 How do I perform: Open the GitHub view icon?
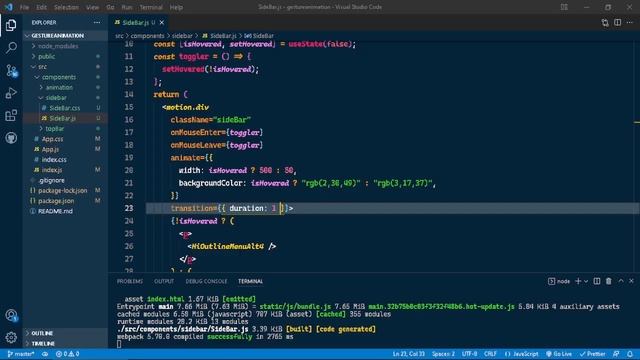(x=11, y=138)
